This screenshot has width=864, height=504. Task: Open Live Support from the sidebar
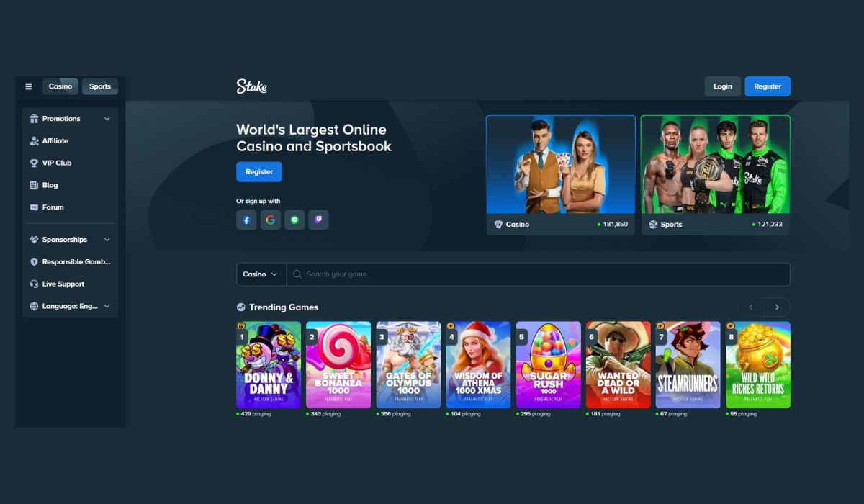click(63, 284)
